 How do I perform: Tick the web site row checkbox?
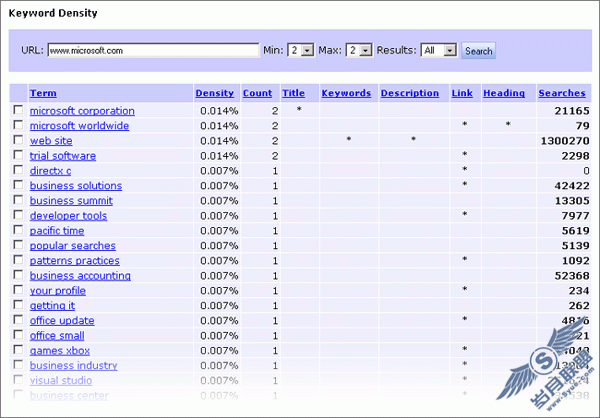coord(18,141)
